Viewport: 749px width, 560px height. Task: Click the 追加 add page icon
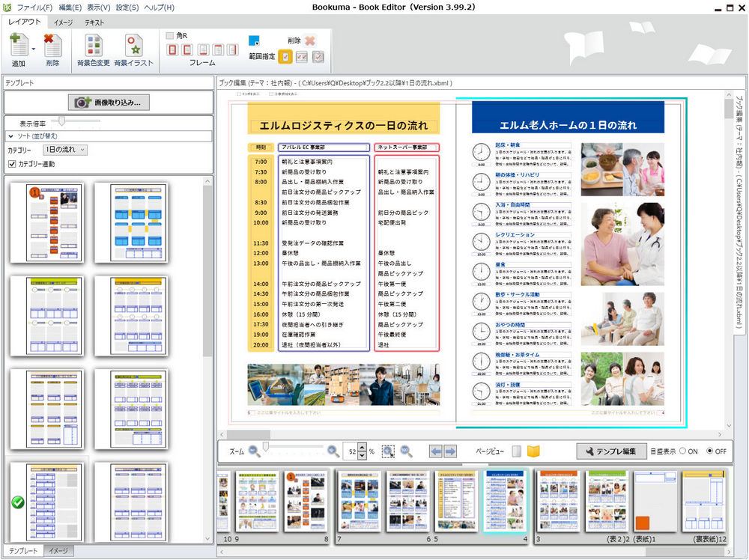tap(19, 46)
